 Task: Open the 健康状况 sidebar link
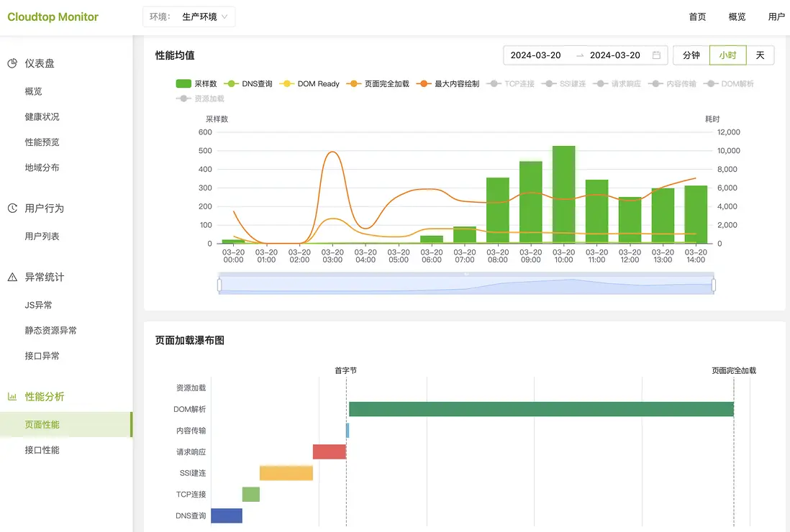pyautogui.click(x=42, y=117)
